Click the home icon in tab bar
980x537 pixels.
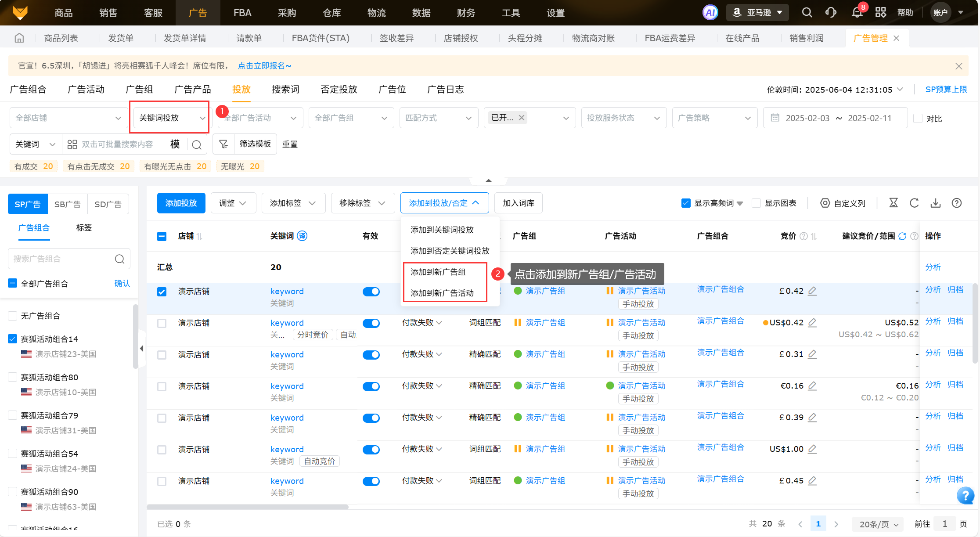click(x=19, y=38)
